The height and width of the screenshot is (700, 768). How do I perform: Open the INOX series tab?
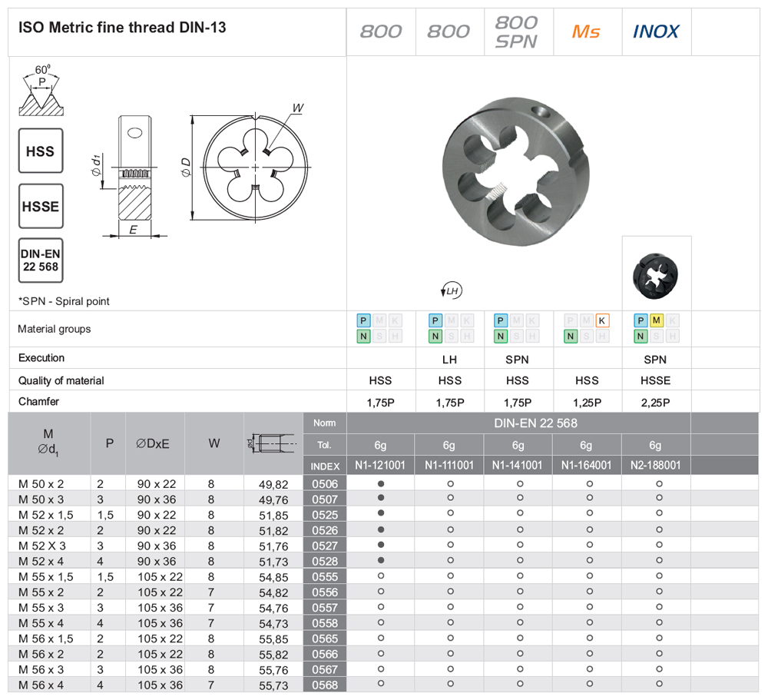tap(656, 32)
